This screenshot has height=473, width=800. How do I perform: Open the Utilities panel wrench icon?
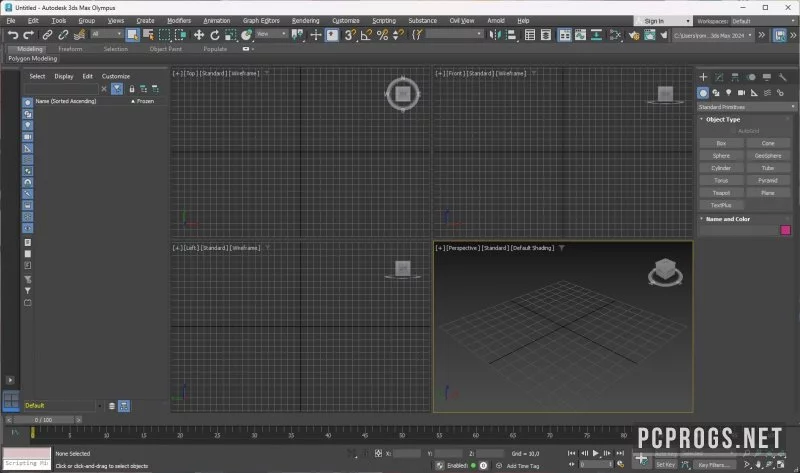tap(783, 77)
